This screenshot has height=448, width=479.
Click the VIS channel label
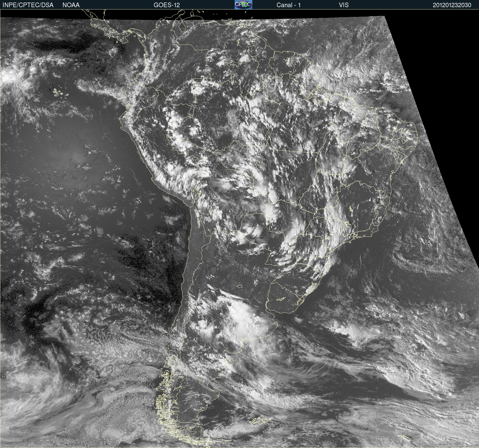coord(344,5)
